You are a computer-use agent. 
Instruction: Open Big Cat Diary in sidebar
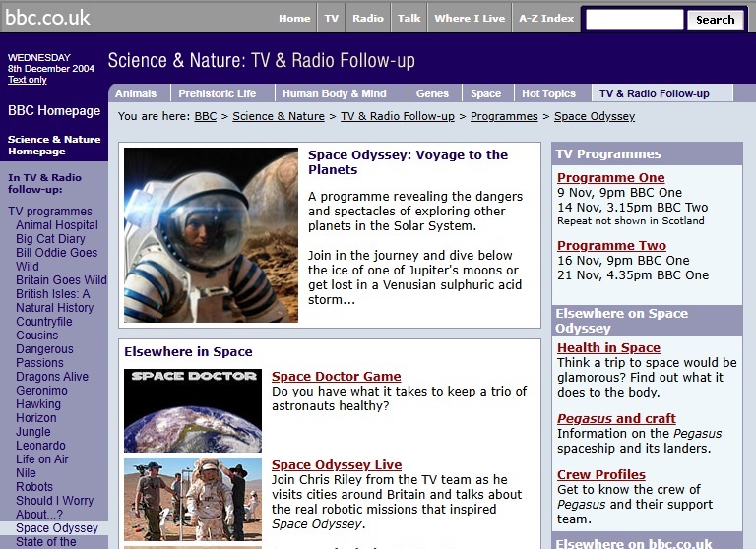tap(50, 239)
